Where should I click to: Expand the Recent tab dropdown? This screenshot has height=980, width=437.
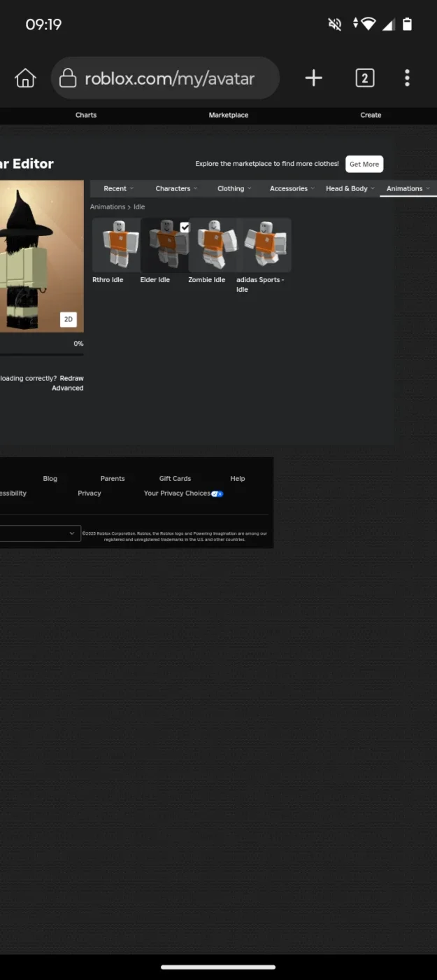point(119,188)
